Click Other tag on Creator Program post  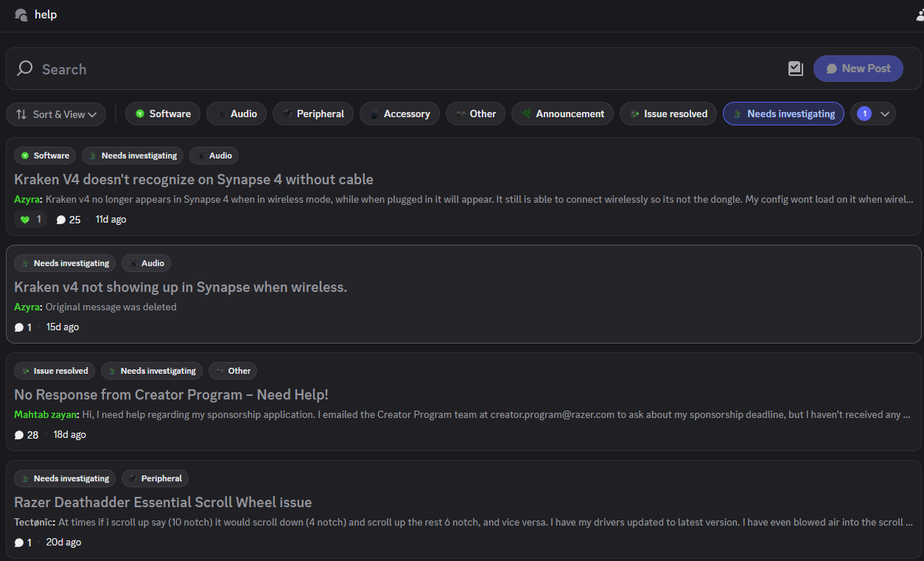click(233, 371)
